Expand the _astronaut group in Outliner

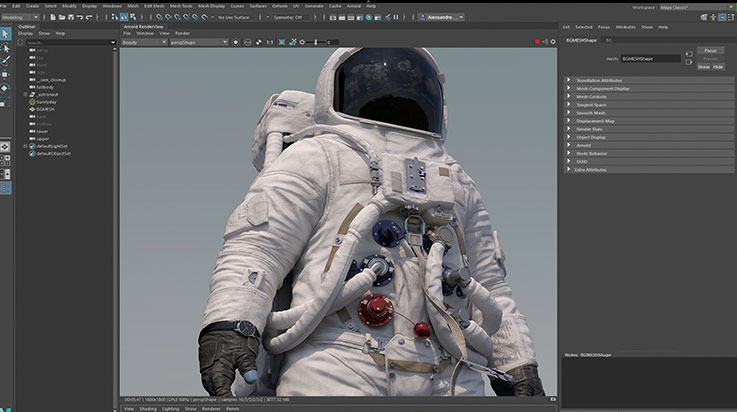(x=25, y=94)
